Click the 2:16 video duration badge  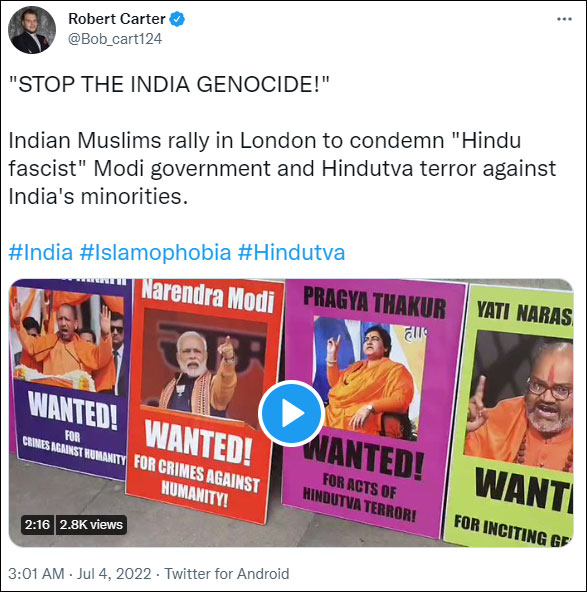click(37, 524)
